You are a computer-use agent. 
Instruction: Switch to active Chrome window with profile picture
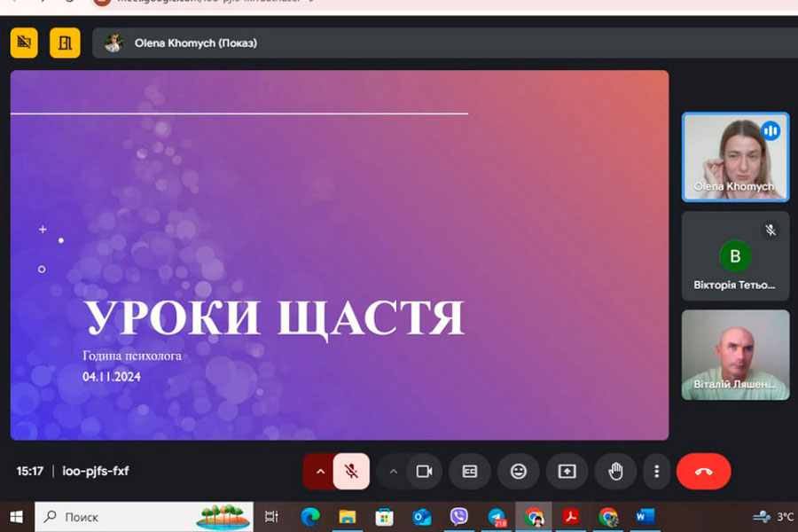pyautogui.click(x=534, y=517)
